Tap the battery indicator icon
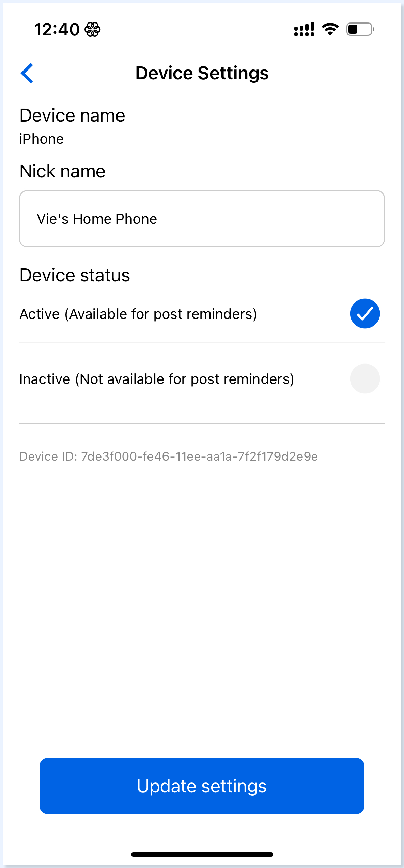This screenshot has height=868, width=404. (x=360, y=29)
